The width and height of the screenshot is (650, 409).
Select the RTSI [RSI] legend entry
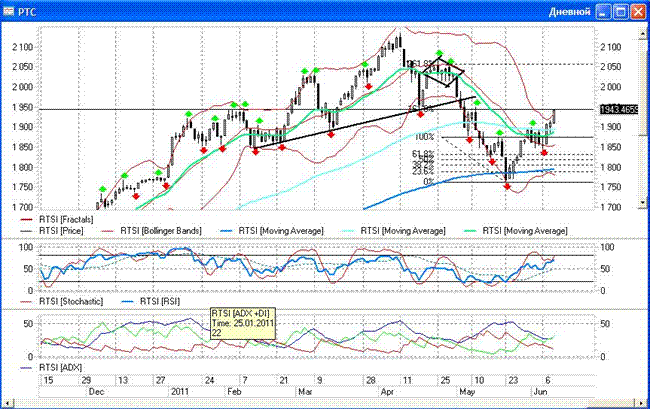(x=150, y=301)
